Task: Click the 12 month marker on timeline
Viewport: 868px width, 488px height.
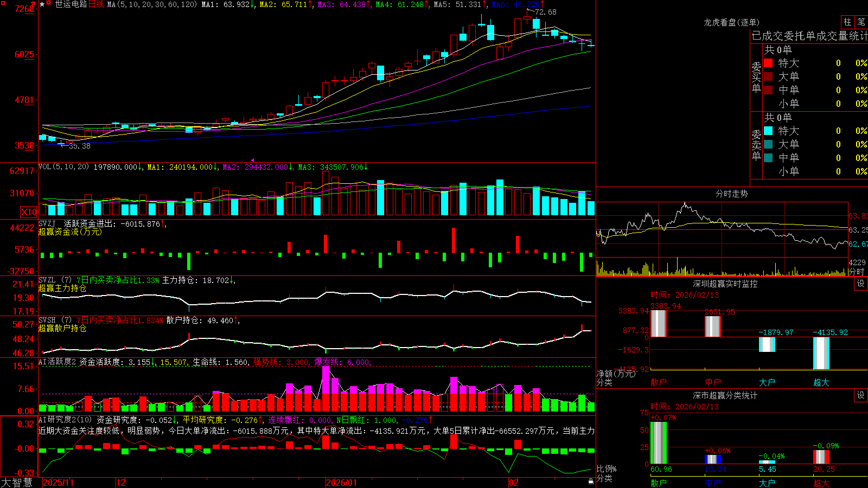Action: coord(122,483)
